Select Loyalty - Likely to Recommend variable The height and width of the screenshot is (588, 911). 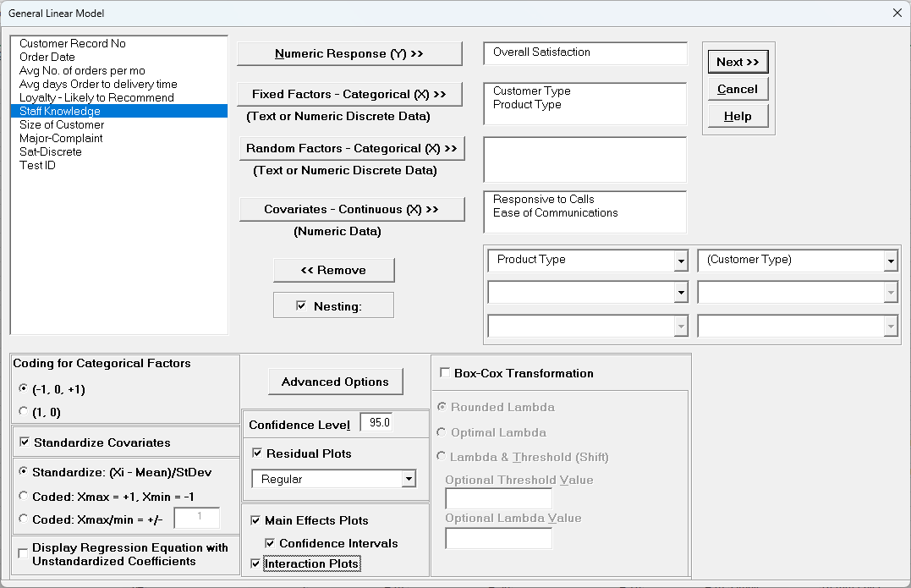click(96, 97)
